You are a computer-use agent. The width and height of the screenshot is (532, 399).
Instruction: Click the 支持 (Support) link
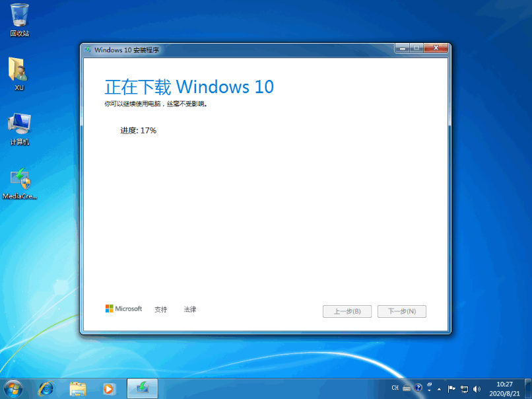click(x=160, y=308)
